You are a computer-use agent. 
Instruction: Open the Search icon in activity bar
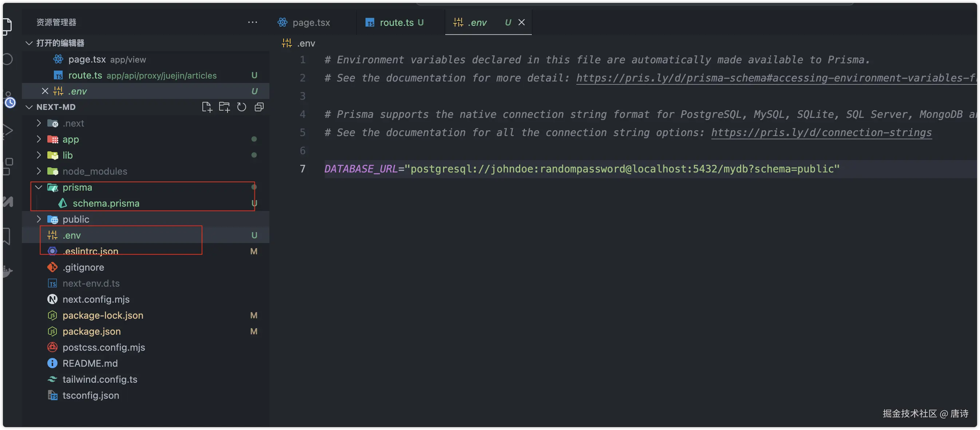coord(8,59)
